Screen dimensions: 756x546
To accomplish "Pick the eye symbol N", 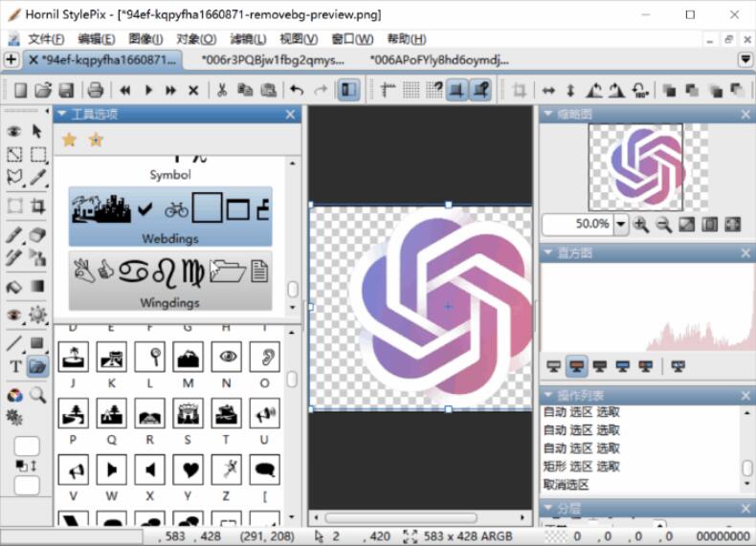I will coord(227,357).
